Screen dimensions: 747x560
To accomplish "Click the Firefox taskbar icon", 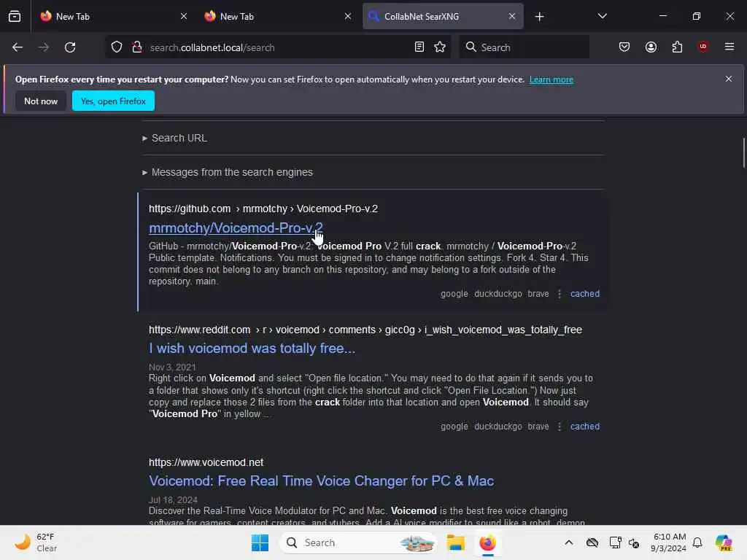I will coord(487,542).
